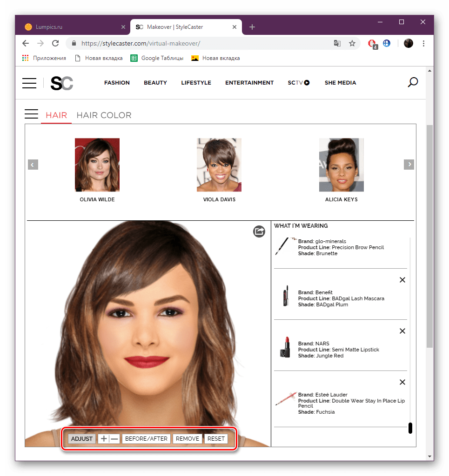Show next celebrity hairstyles with the right arrow
449x476 pixels.
tap(409, 165)
